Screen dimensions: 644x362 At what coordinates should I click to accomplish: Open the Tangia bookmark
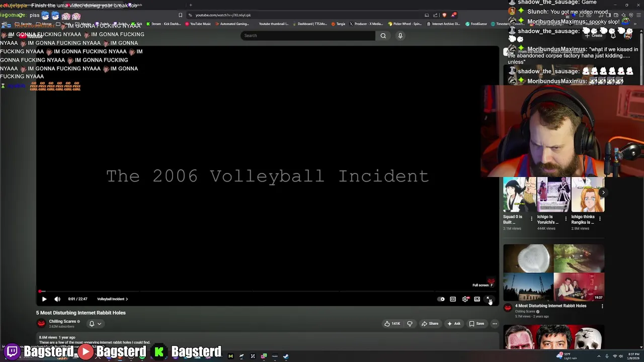(x=339, y=24)
